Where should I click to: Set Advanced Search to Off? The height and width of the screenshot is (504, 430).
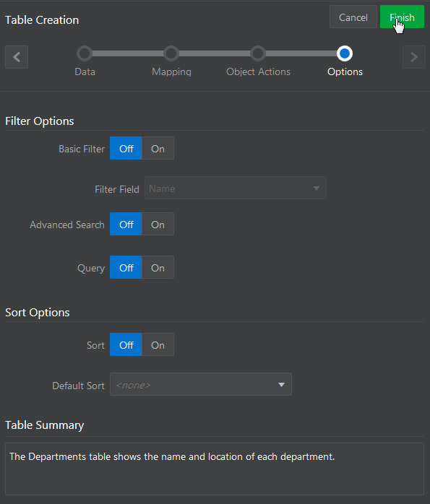(x=126, y=224)
